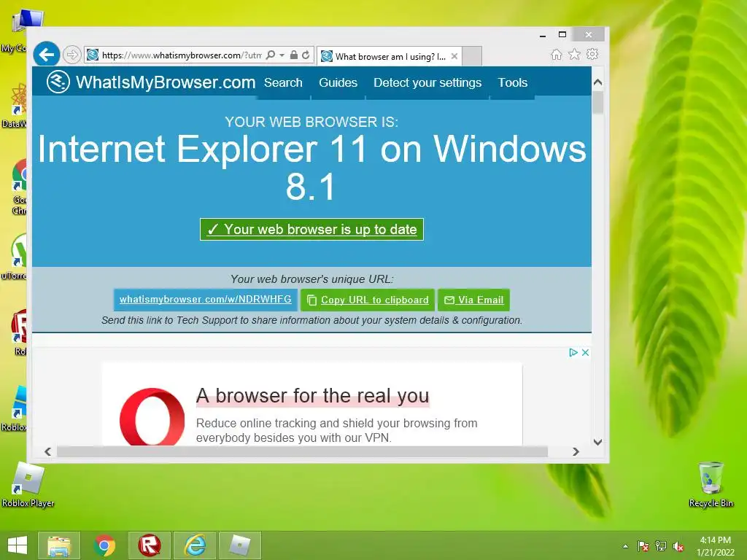
Task: Open the Guides menu
Action: pyautogui.click(x=338, y=83)
